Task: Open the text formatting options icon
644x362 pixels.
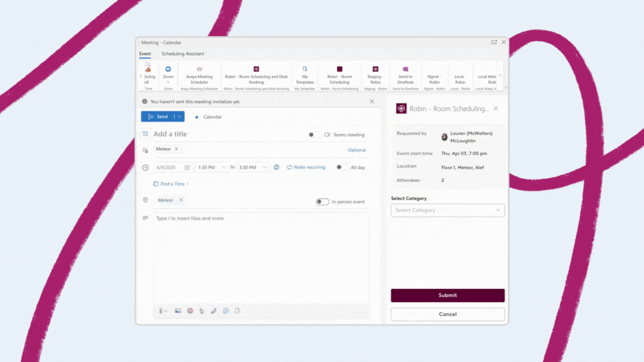Action: coord(202,311)
